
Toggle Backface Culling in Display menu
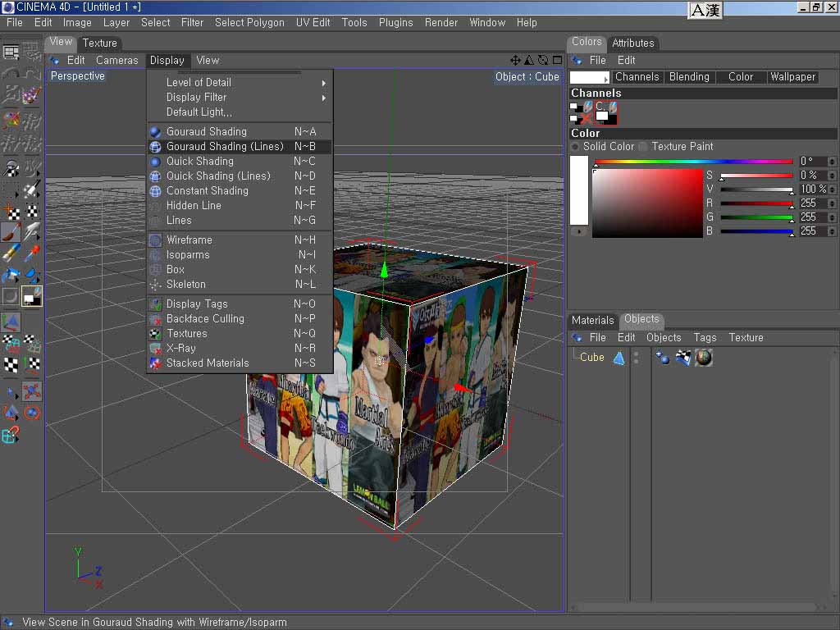[240, 319]
